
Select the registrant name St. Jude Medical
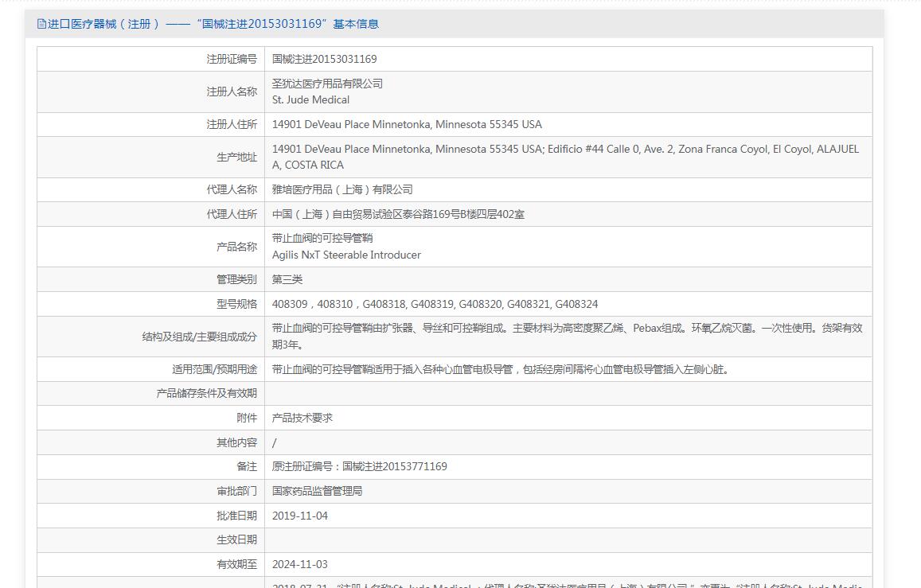(x=310, y=99)
